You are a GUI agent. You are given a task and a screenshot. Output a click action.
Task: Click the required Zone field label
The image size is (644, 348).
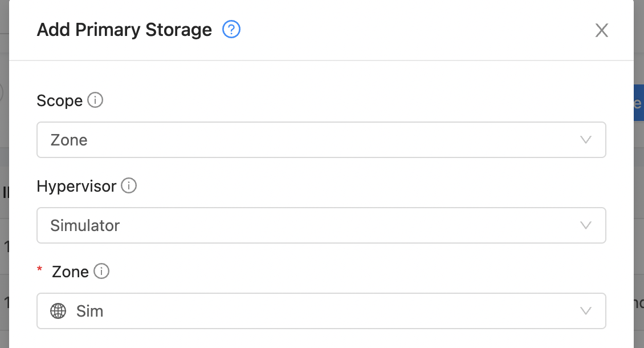pos(70,272)
